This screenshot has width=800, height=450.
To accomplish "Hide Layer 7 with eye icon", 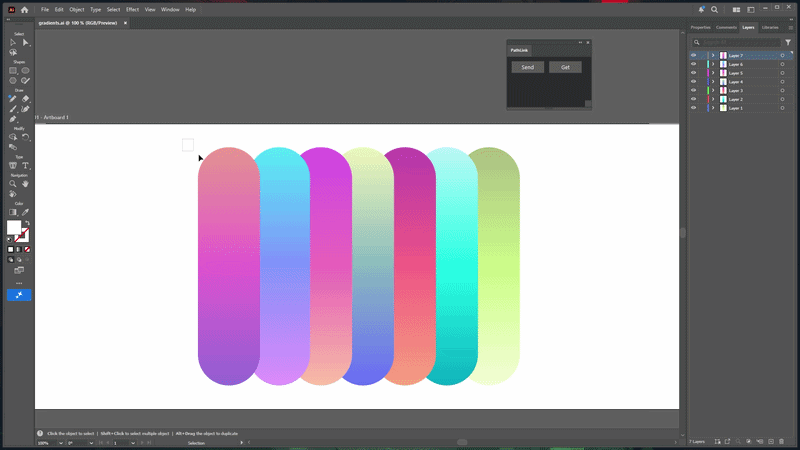I will coord(693,56).
